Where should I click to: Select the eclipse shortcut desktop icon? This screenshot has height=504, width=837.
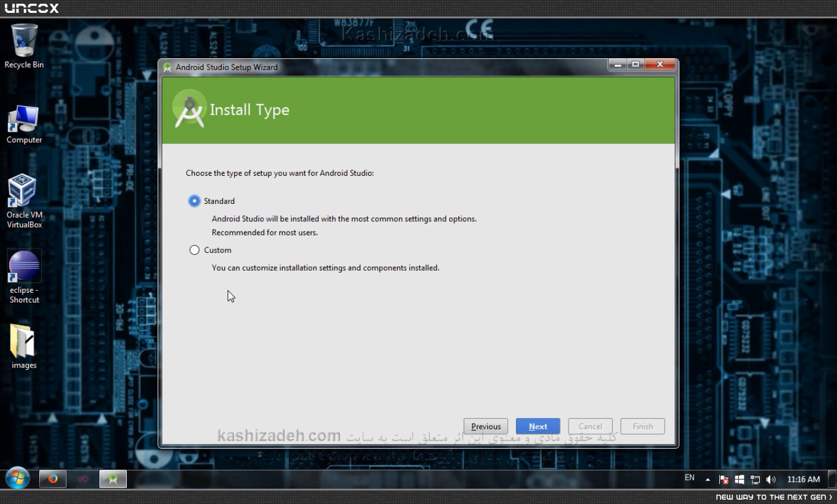(x=25, y=277)
